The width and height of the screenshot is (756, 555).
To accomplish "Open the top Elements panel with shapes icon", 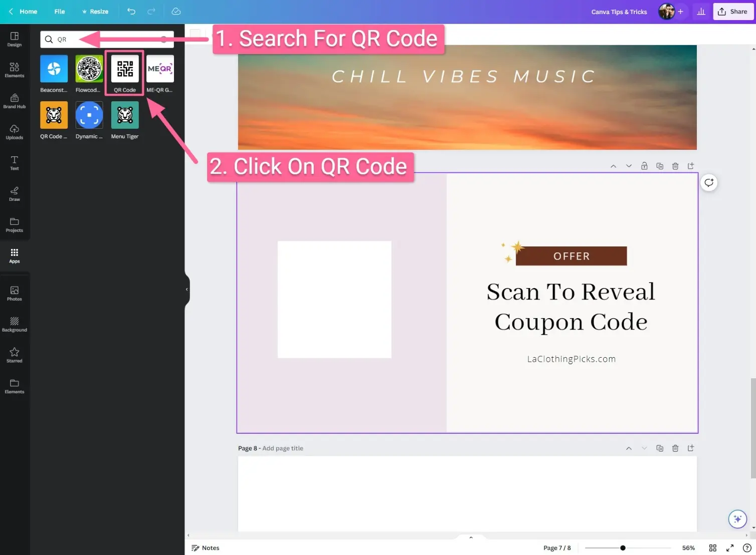I will pyautogui.click(x=15, y=70).
